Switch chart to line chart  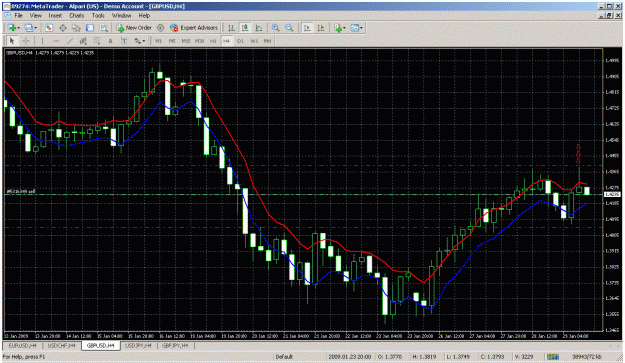pyautogui.click(x=259, y=27)
